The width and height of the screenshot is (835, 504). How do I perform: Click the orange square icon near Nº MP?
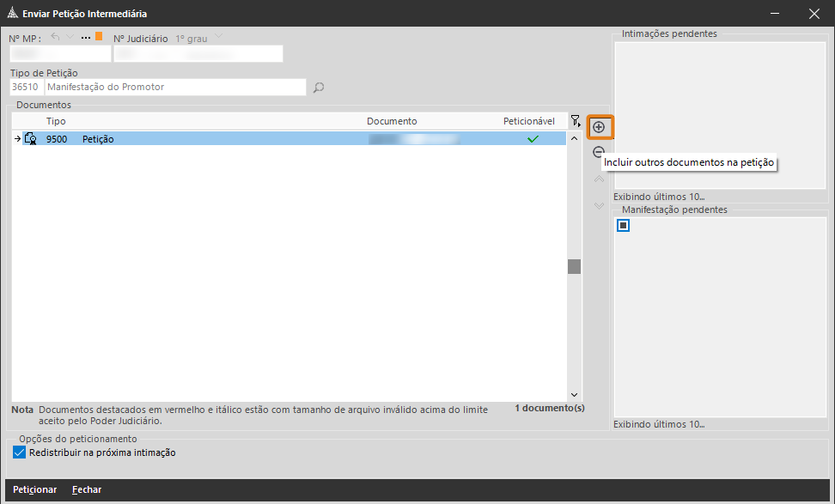[99, 37]
